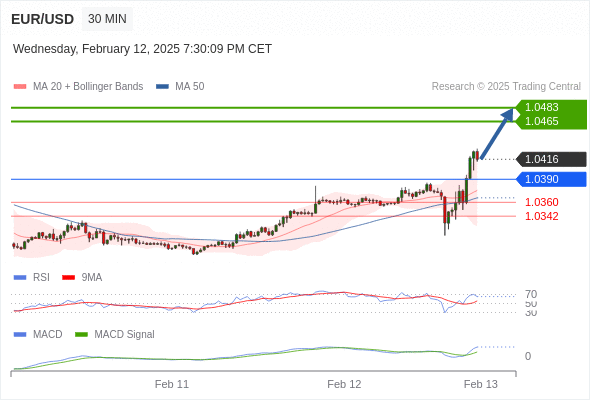590x400 pixels.
Task: Click the red 1.0342 support level label
Action: pyautogui.click(x=541, y=216)
